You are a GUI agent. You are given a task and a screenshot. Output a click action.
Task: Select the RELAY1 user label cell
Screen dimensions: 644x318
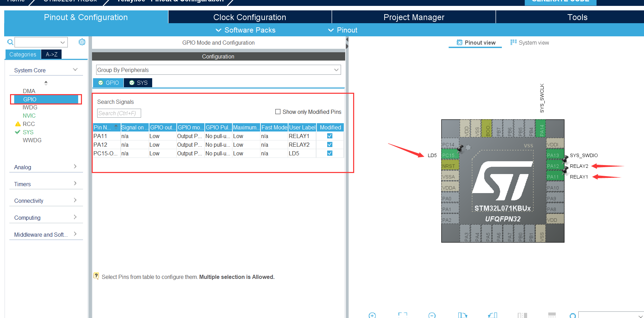302,136
